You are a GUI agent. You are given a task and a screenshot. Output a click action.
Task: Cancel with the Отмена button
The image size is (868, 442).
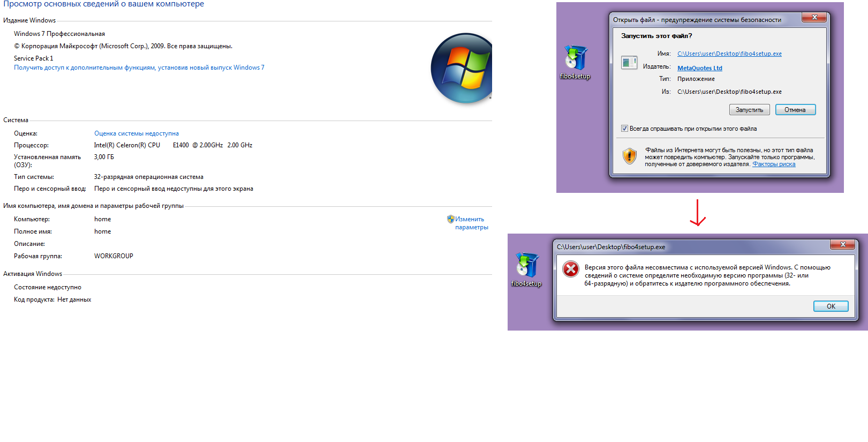pyautogui.click(x=795, y=110)
